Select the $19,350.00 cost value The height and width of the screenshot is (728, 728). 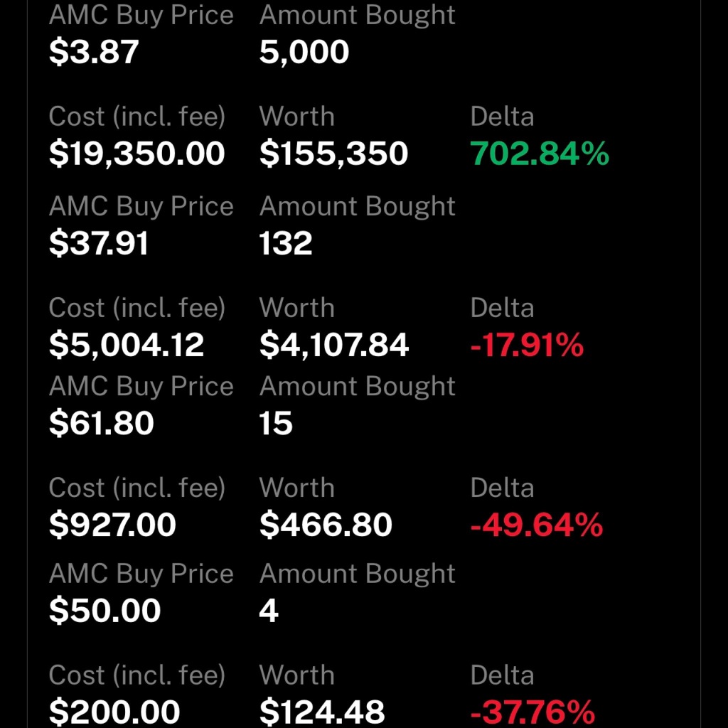pos(137,154)
